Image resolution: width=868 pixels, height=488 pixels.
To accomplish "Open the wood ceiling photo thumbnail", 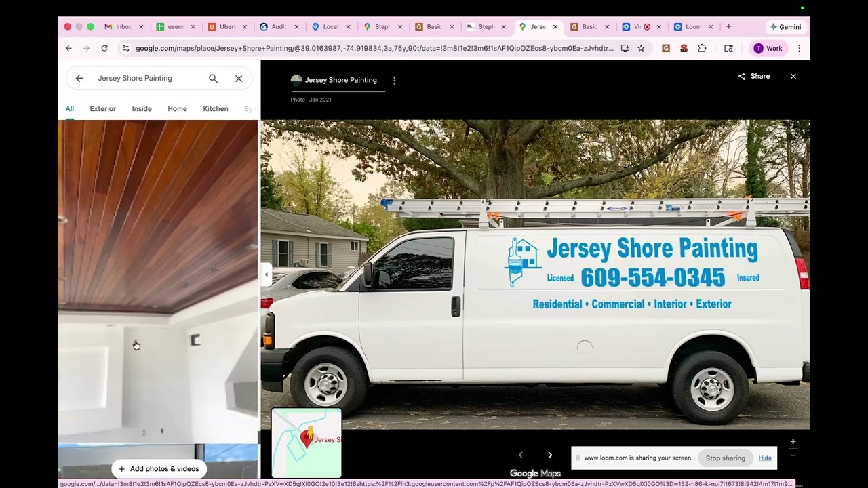I will pos(158,281).
